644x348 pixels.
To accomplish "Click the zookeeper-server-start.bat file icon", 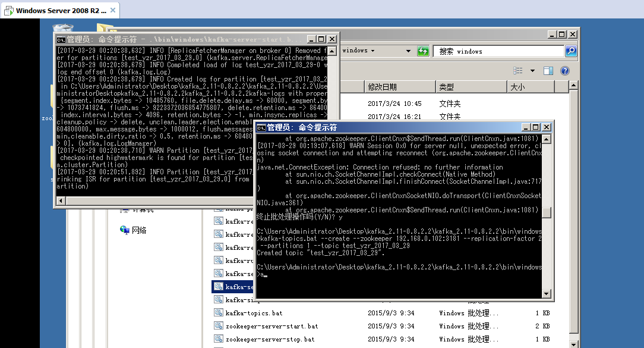I will (219, 326).
